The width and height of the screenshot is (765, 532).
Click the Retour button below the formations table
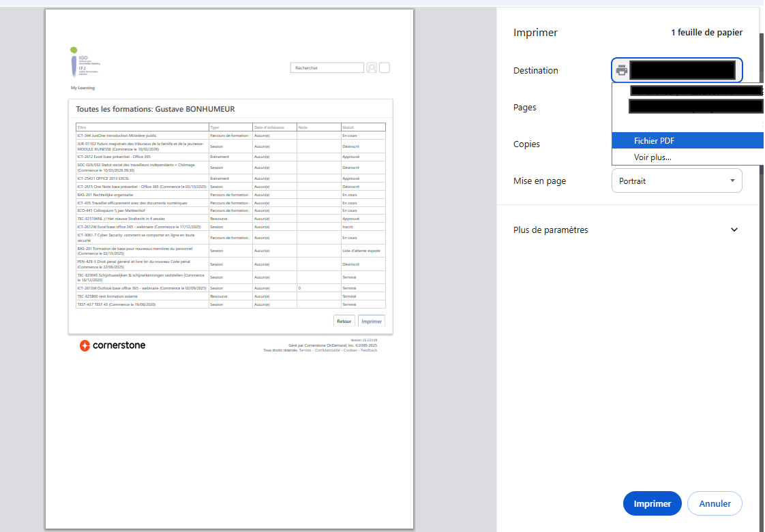point(344,320)
